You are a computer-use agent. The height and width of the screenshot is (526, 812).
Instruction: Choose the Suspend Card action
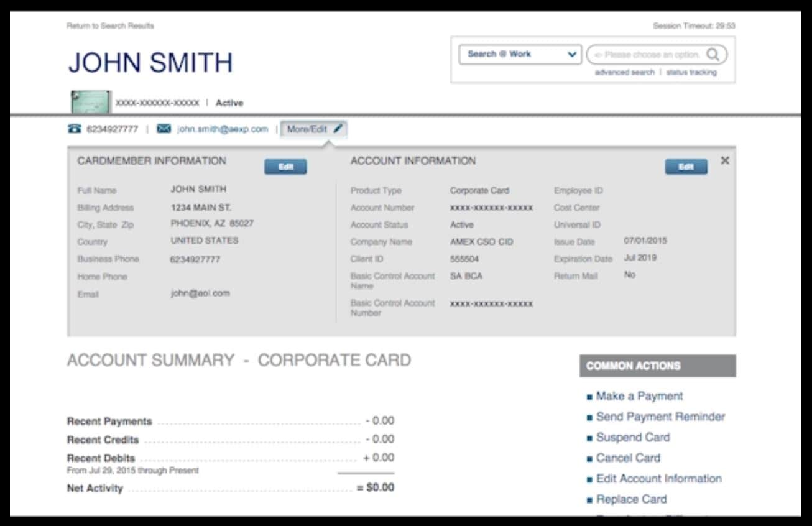(x=632, y=437)
